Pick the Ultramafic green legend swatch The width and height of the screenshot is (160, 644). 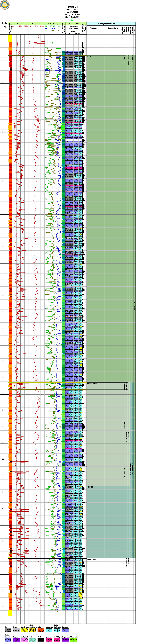tap(73, 640)
